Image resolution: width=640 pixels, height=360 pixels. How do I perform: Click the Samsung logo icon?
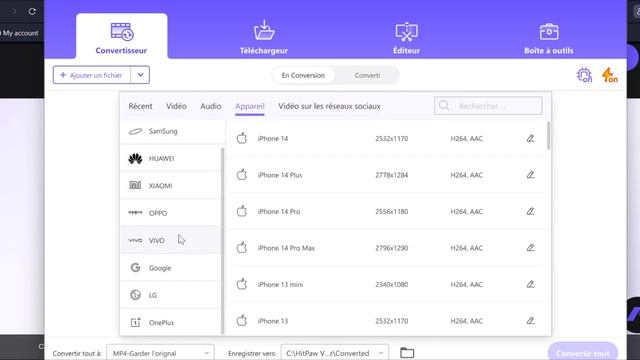[135, 131]
